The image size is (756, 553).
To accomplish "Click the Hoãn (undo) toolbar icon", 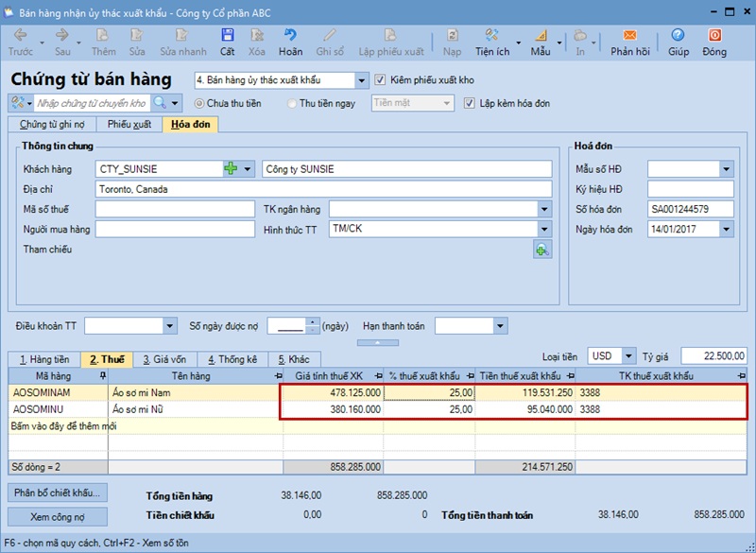I will click(x=290, y=41).
